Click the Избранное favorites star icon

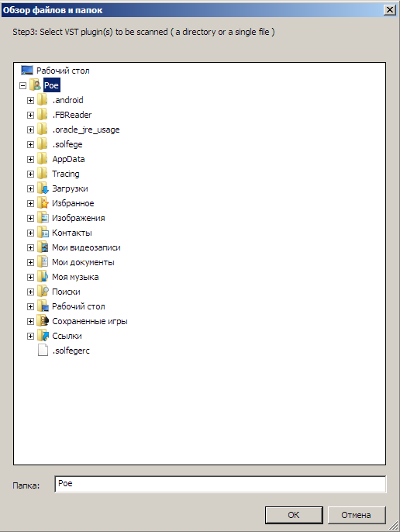43,203
